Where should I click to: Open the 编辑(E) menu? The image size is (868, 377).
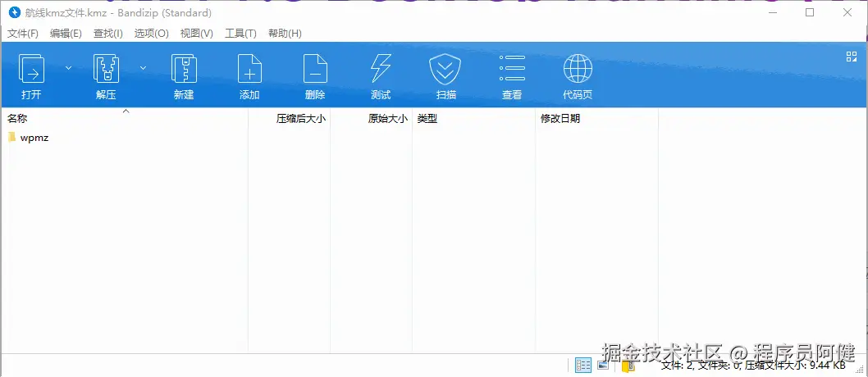pos(66,33)
